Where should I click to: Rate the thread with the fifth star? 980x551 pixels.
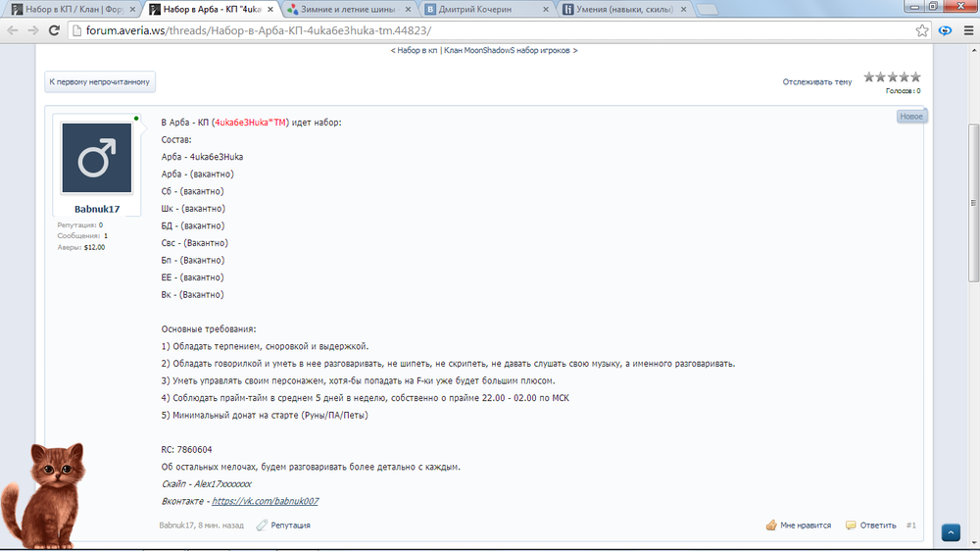click(915, 77)
